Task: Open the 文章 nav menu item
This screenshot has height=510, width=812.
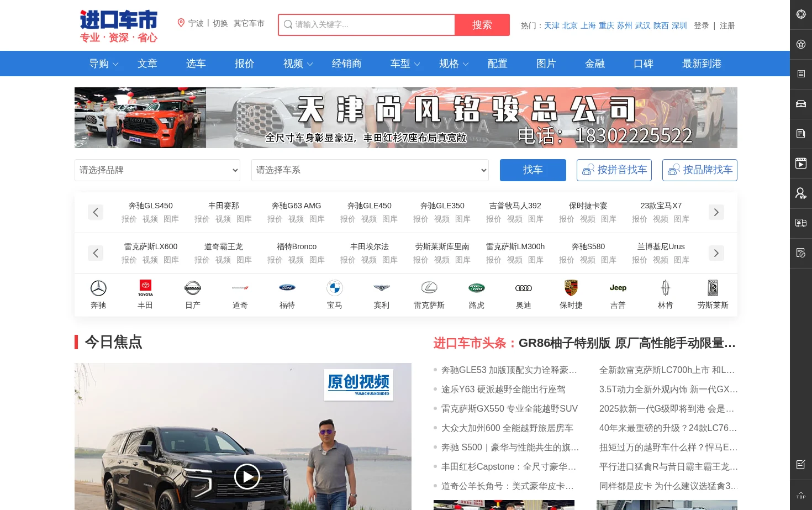Action: click(147, 64)
